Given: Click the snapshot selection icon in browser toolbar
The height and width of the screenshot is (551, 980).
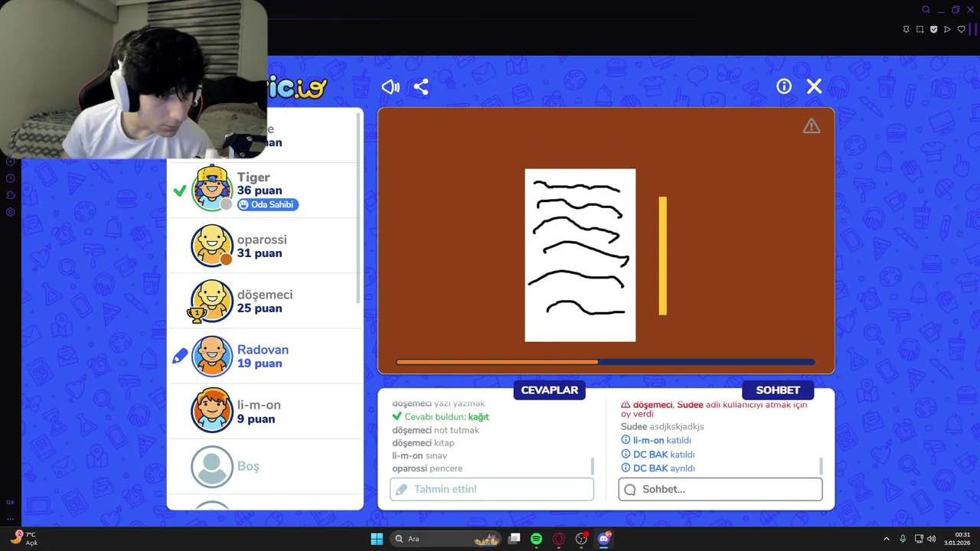Looking at the screenshot, I should tap(920, 29).
